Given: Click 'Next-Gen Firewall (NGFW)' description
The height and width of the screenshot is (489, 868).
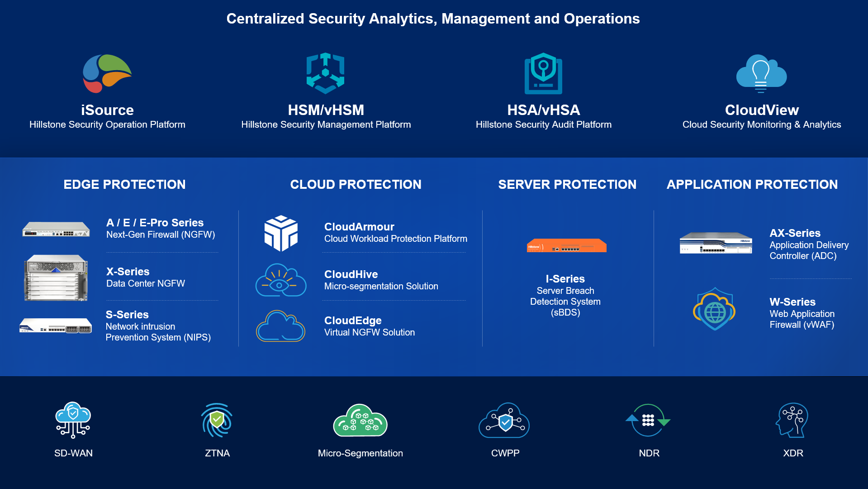Looking at the screenshot, I should 161,235.
